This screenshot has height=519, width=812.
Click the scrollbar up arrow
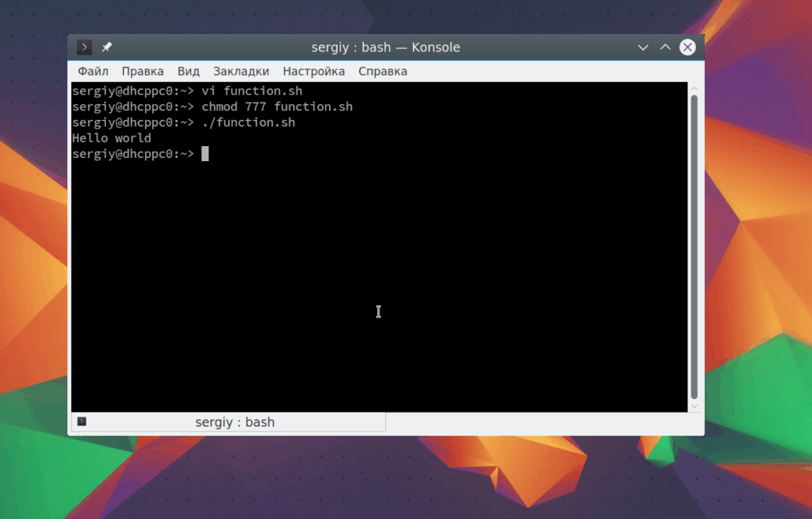point(694,89)
